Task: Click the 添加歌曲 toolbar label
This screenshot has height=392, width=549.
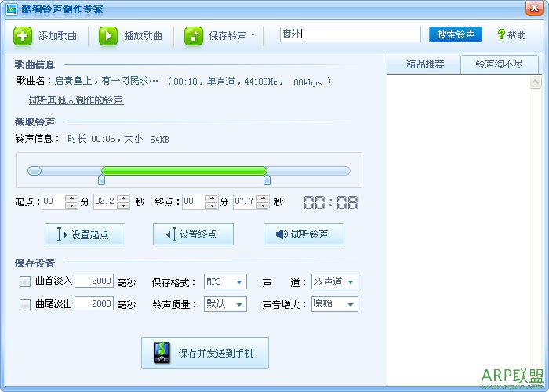Action: [58, 36]
